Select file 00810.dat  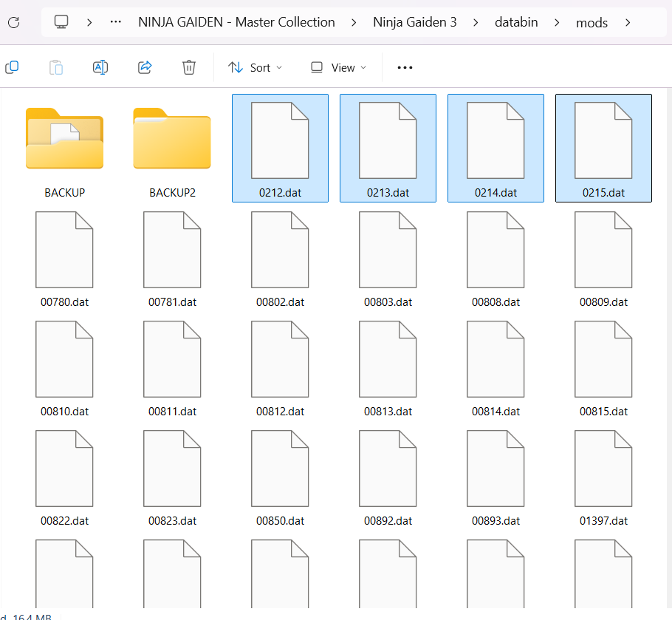(65, 368)
